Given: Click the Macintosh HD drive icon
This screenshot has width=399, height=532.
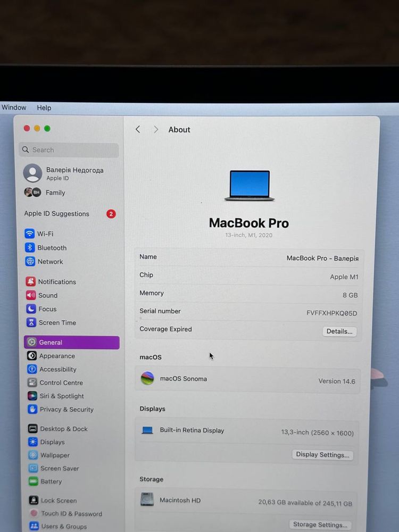Looking at the screenshot, I should [x=147, y=500].
